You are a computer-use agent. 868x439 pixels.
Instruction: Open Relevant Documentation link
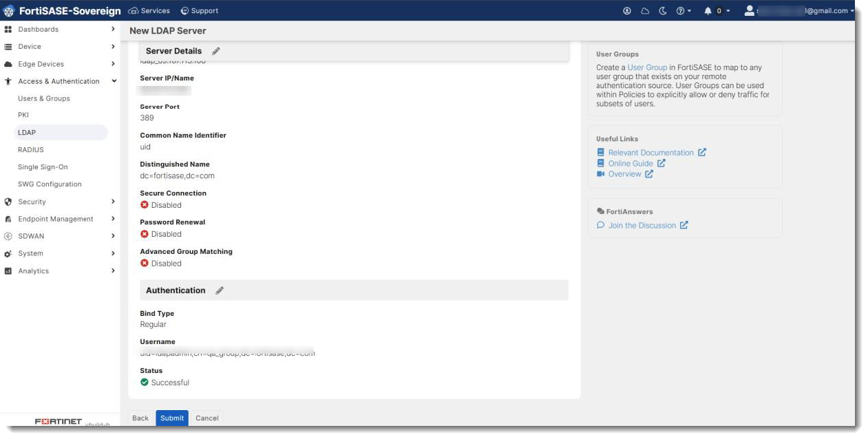coord(651,153)
